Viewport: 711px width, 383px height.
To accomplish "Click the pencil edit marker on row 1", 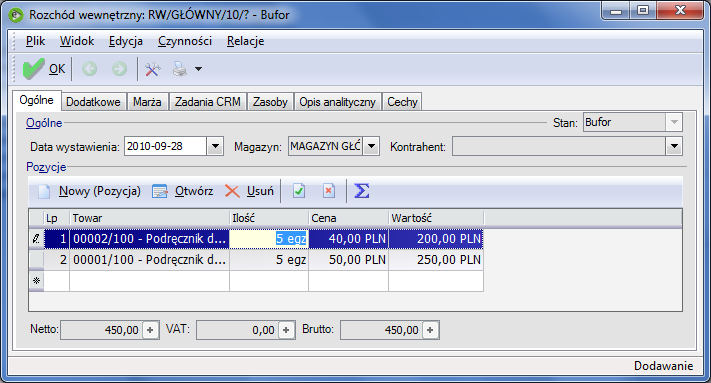I will coord(36,239).
